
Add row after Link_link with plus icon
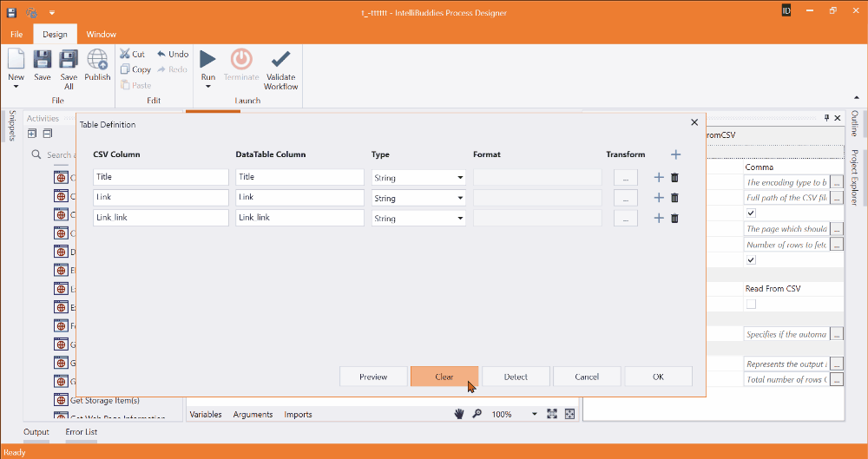click(659, 218)
